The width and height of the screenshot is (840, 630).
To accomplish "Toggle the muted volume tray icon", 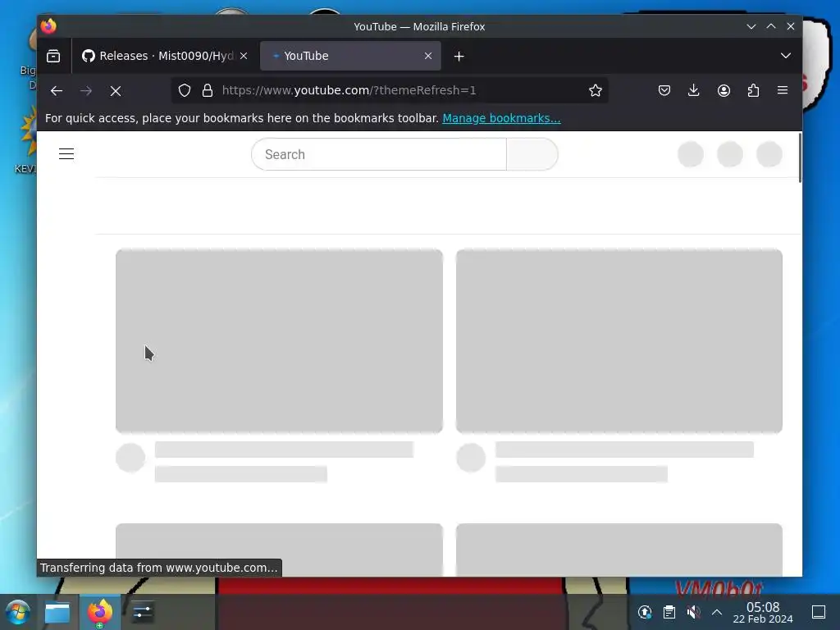I will [x=693, y=612].
